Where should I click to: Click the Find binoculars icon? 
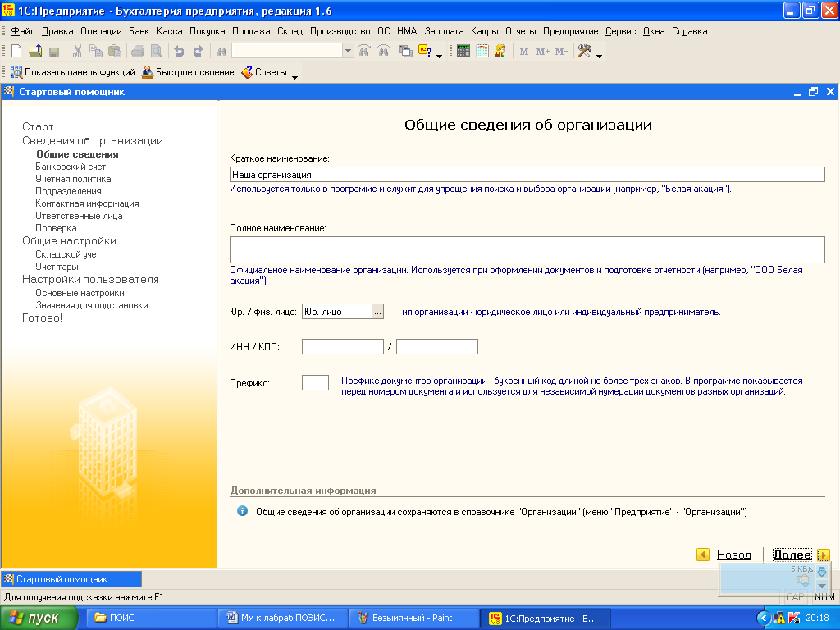click(221, 52)
